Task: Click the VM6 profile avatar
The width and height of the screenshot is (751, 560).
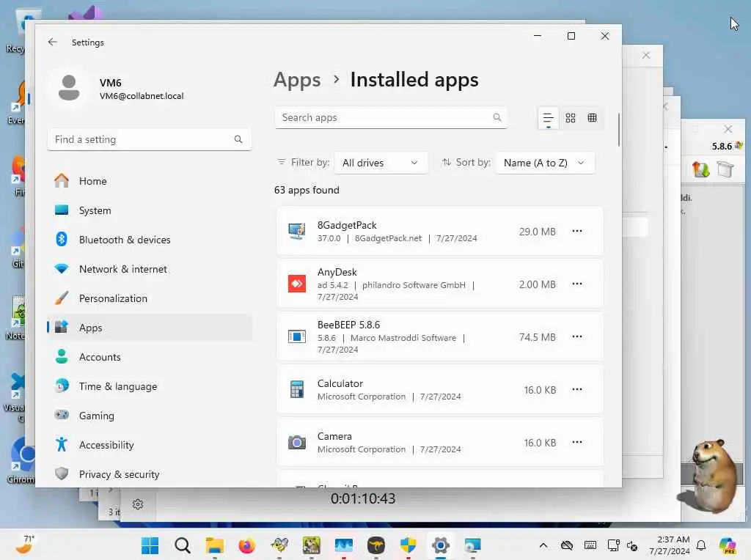Action: tap(69, 88)
